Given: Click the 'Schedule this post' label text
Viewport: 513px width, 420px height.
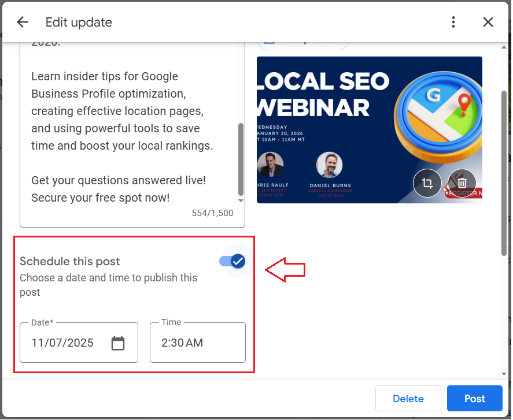Looking at the screenshot, I should point(70,262).
